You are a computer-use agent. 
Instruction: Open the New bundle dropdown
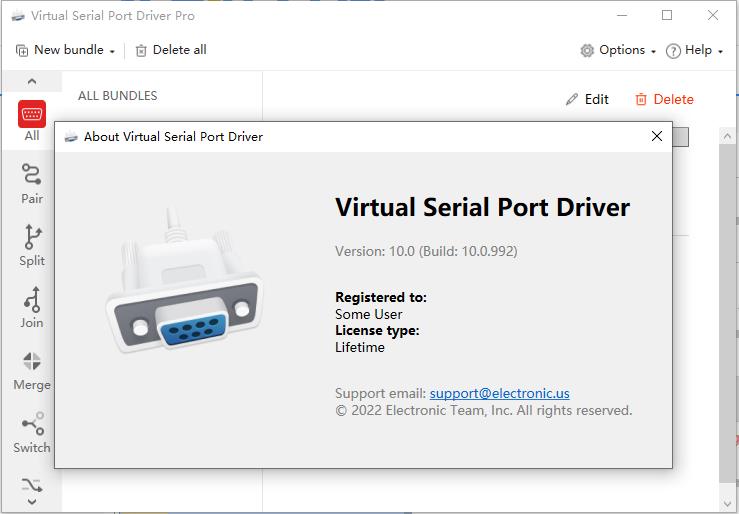tap(65, 50)
